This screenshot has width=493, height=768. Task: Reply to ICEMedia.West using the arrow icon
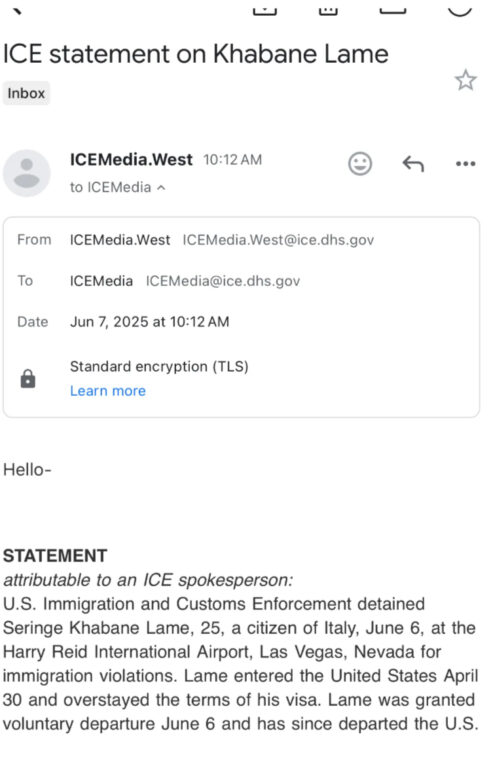pyautogui.click(x=413, y=164)
